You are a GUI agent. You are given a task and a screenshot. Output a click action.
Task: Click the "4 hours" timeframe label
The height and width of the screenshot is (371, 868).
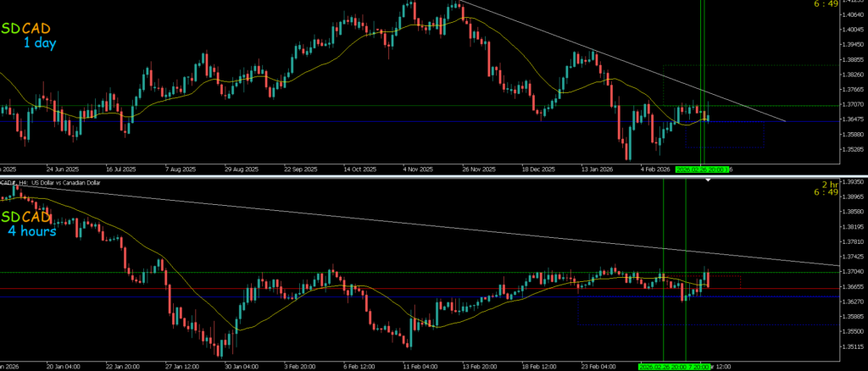coord(34,231)
